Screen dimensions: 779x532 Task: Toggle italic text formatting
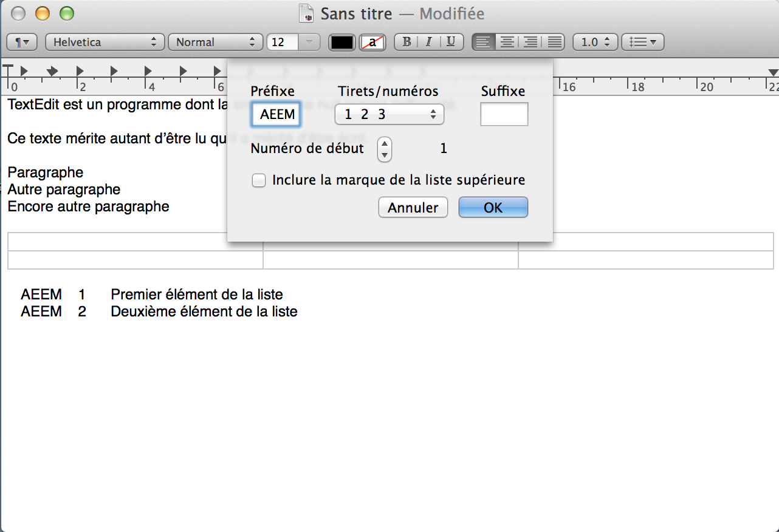[428, 42]
